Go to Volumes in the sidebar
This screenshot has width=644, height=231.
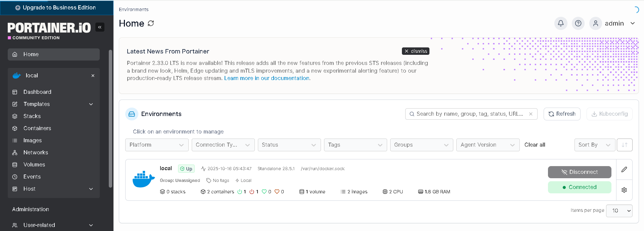coord(34,165)
